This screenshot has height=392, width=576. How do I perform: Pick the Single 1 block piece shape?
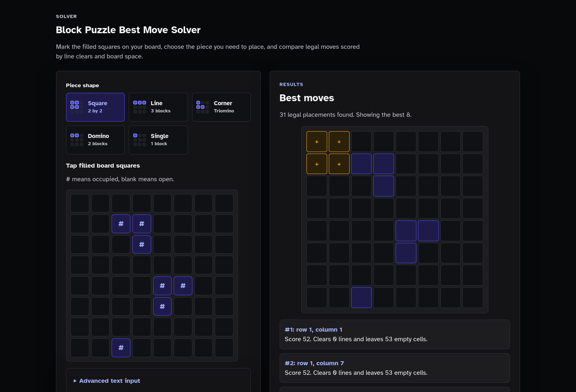coord(158,140)
